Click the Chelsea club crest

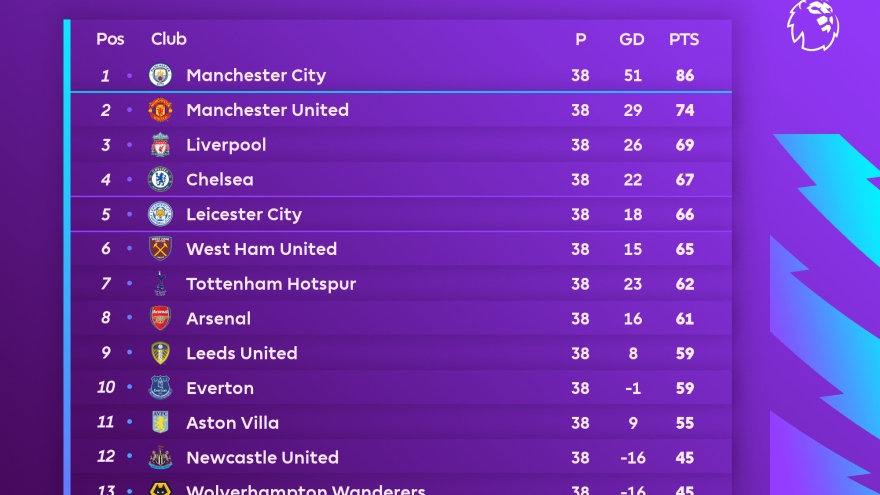click(160, 180)
